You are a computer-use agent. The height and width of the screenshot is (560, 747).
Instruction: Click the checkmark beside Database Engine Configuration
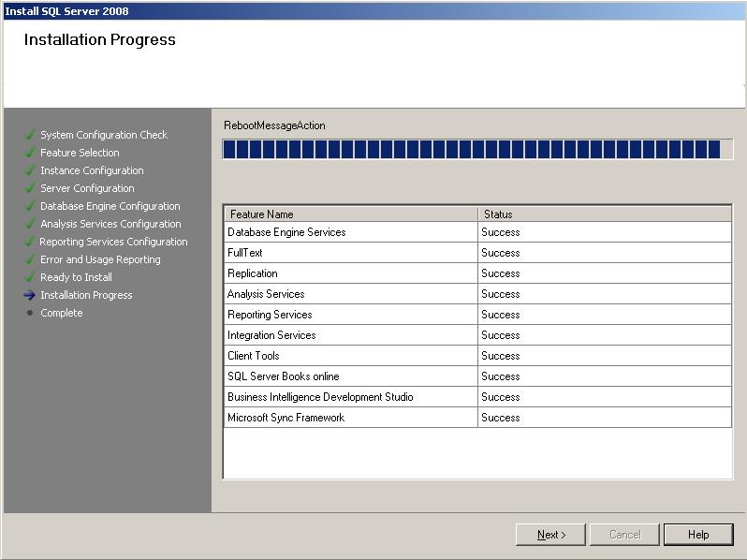pyautogui.click(x=30, y=206)
